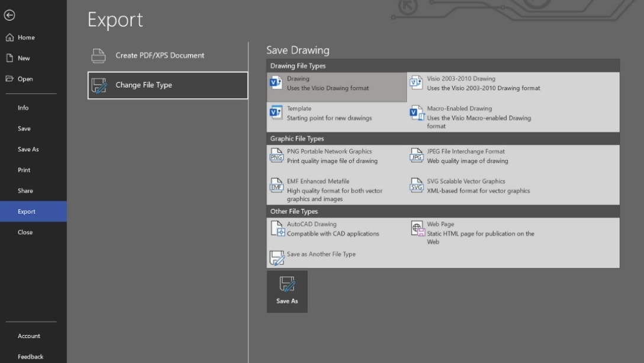Click the Create PDF/XPS printer icon
This screenshot has width=644, height=363.
99,56
